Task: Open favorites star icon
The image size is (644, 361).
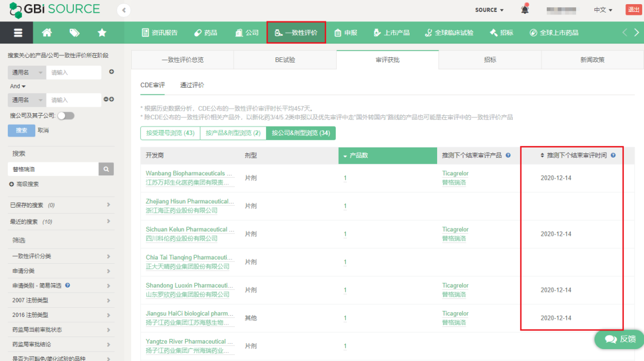Action: pyautogui.click(x=102, y=32)
